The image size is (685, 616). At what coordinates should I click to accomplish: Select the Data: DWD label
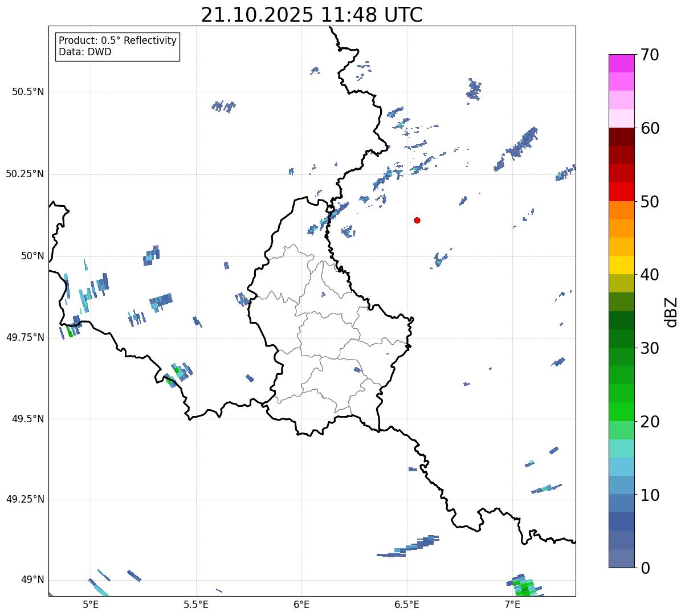[x=85, y=52]
